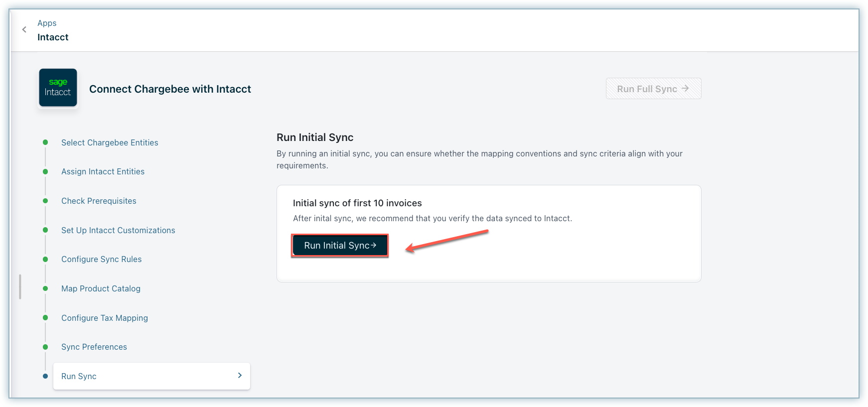Open the Select Chargebee Entities step
The image size is (868, 407).
click(x=110, y=142)
